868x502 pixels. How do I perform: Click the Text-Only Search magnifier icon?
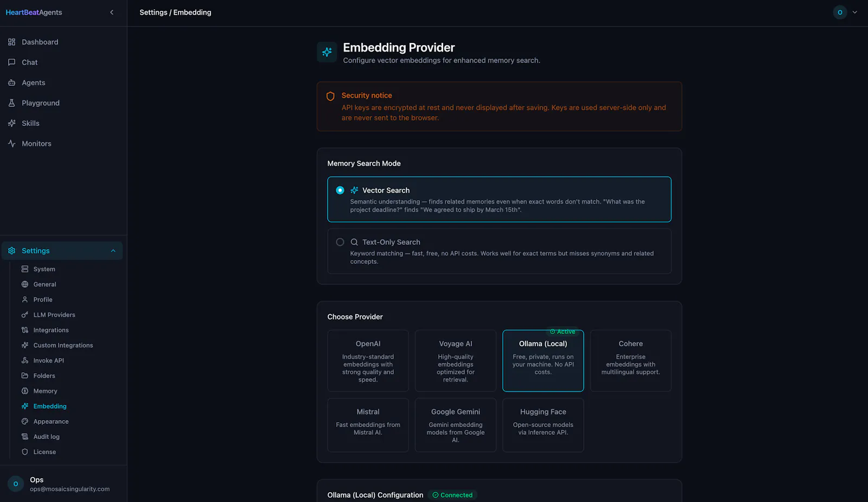click(x=354, y=242)
